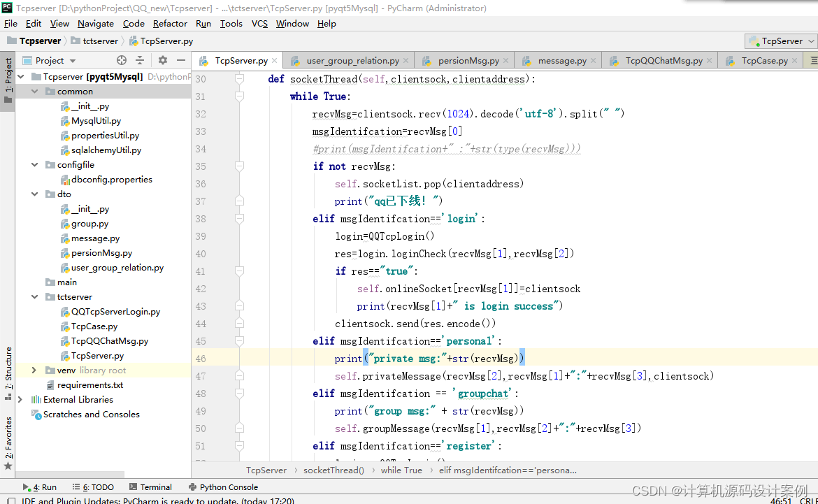This screenshot has width=818, height=504.
Task: Select requirements.txt file
Action: (x=89, y=384)
